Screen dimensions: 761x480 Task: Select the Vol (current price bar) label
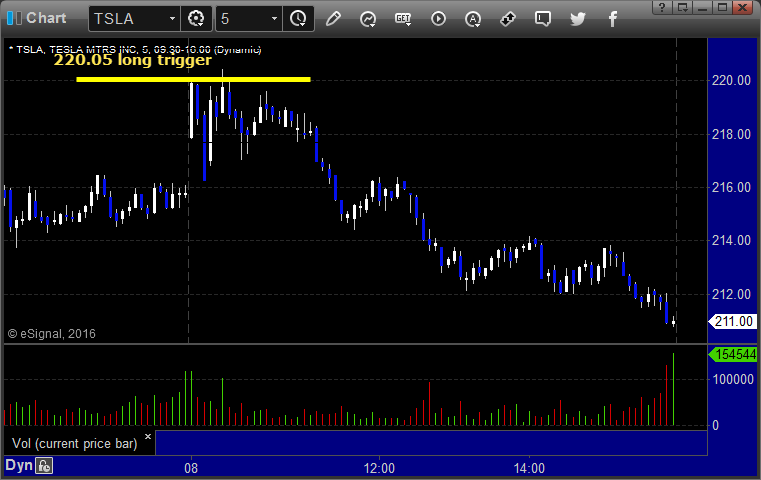[75, 444]
